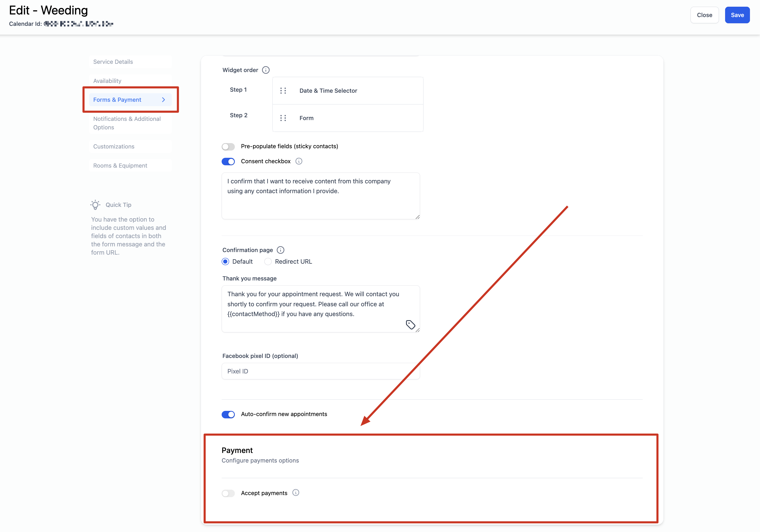Image resolution: width=760 pixels, height=532 pixels.
Task: Click the Save button
Action: 737,15
